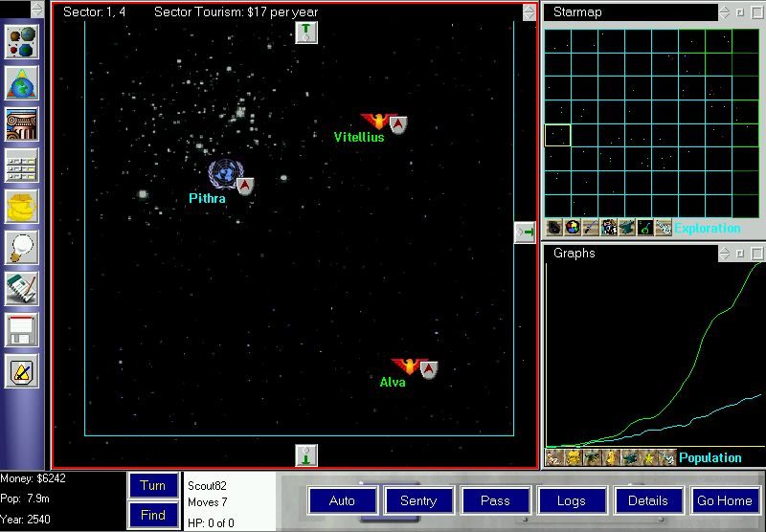Open the settings sliders panel icon
766x532 pixels.
point(21,166)
